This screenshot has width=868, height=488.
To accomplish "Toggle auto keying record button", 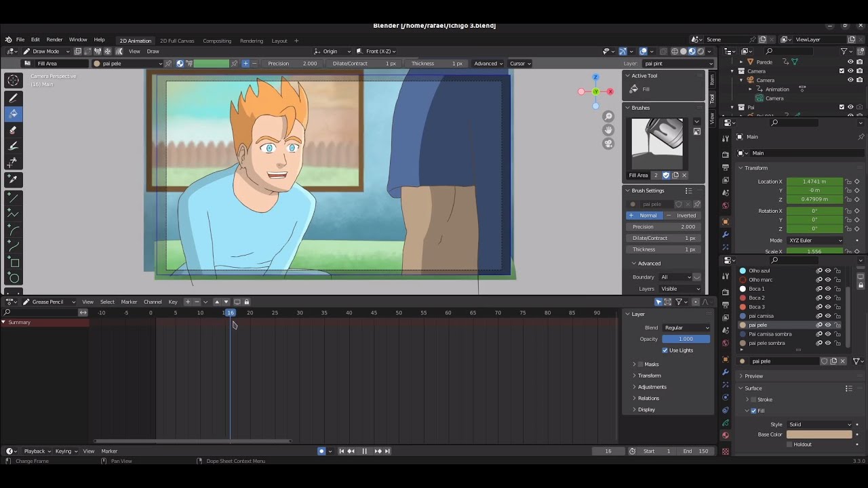I will (321, 451).
